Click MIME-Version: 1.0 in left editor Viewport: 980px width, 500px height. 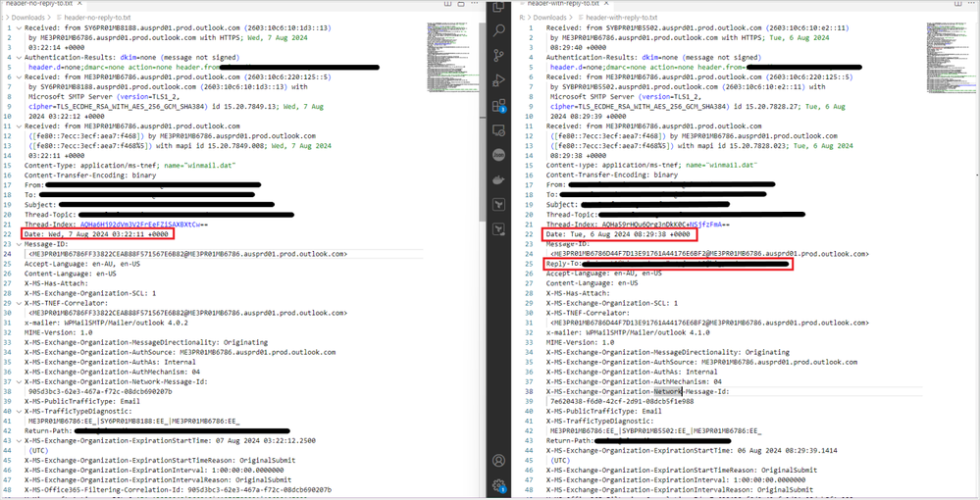60,332
